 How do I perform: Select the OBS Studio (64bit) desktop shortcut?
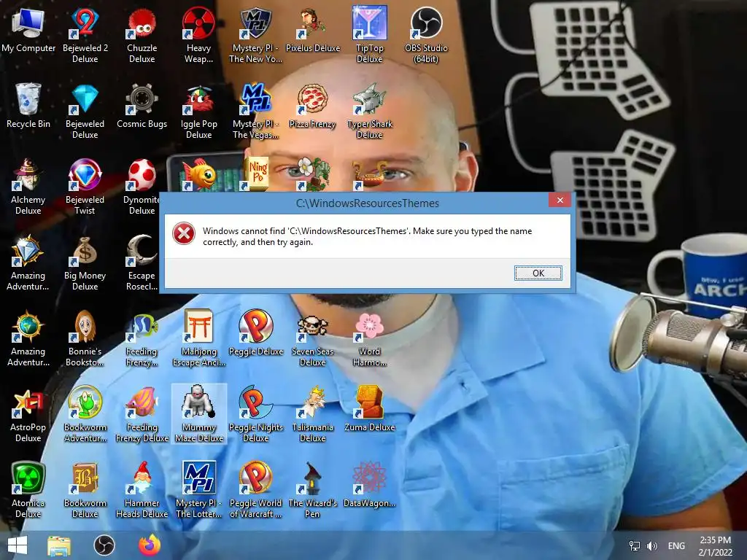click(x=426, y=34)
